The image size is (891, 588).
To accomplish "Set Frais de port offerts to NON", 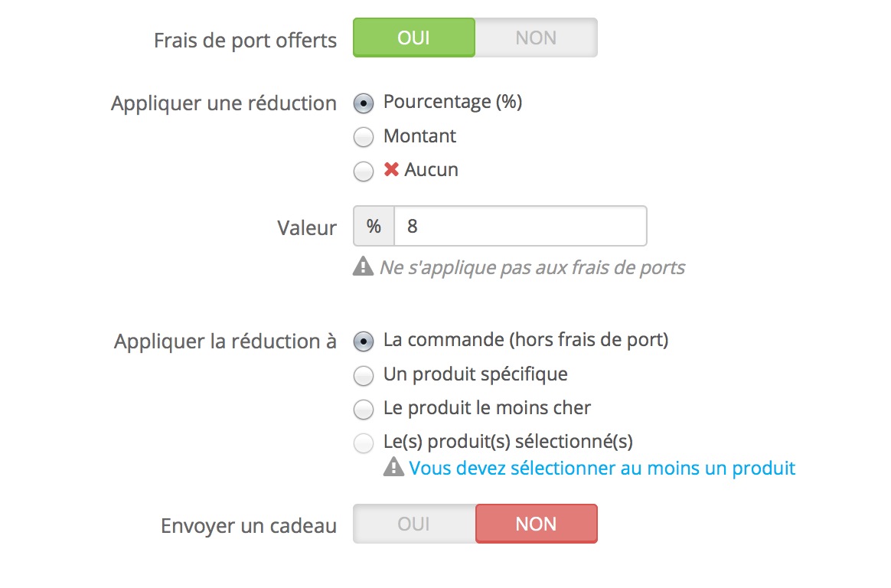I will tap(536, 38).
